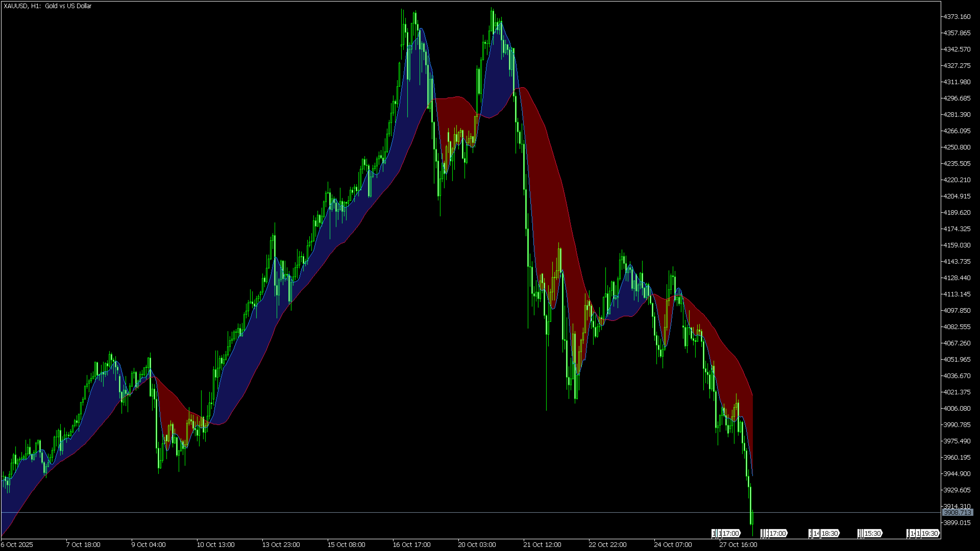
Task: Click the horizontal price line near 3914.310
Action: [x=357, y=512]
